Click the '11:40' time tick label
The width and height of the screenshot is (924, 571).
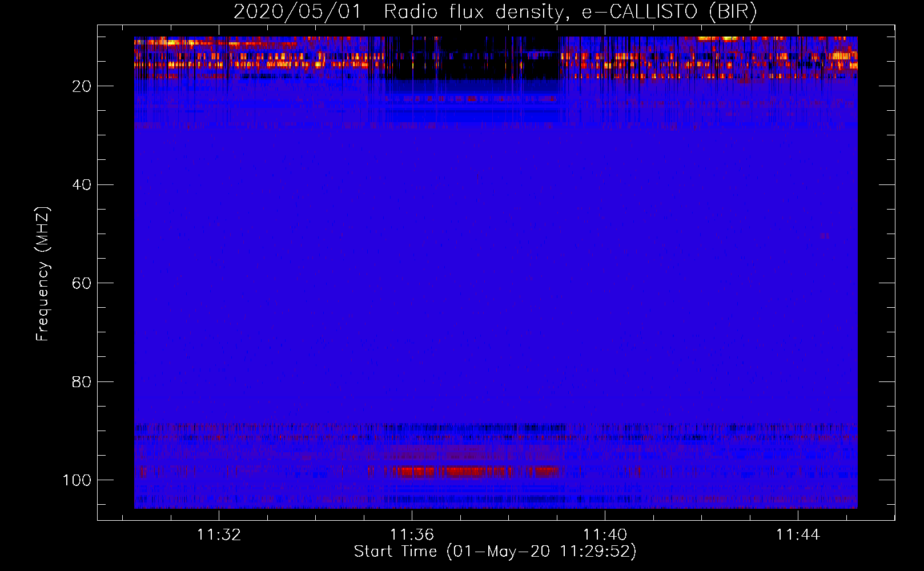(605, 534)
